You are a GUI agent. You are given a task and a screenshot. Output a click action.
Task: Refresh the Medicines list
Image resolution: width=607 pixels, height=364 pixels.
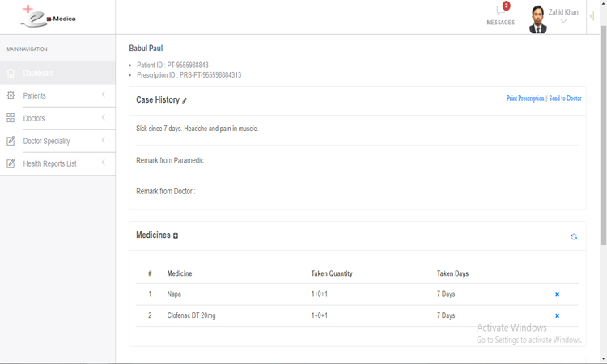[x=574, y=237]
